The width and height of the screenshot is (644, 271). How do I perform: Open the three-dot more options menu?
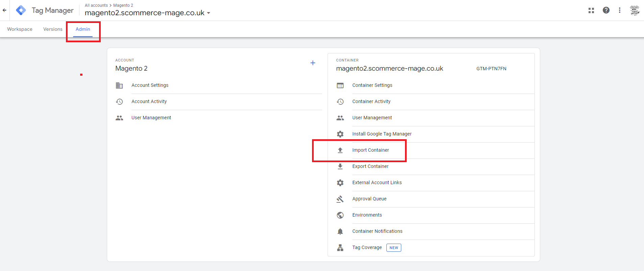click(619, 10)
